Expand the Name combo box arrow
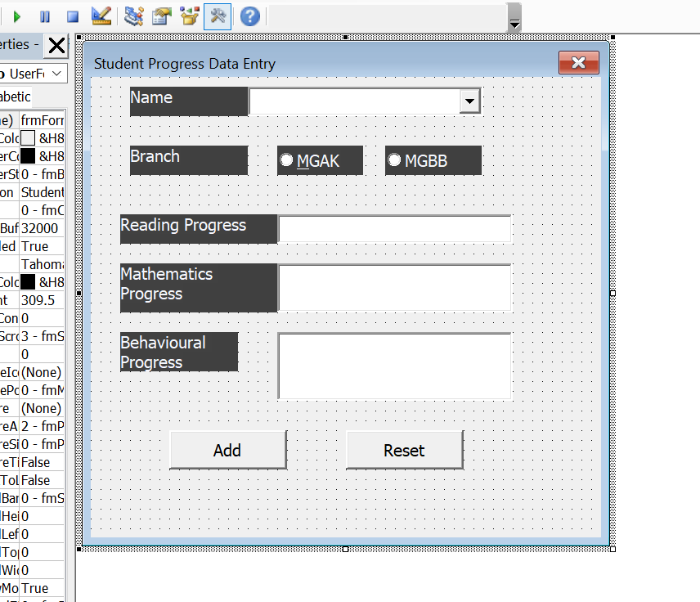This screenshot has height=602, width=700. coord(469,101)
